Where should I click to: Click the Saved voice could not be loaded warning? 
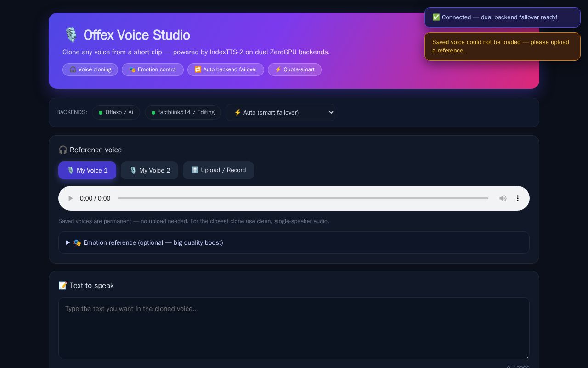tap(503, 46)
